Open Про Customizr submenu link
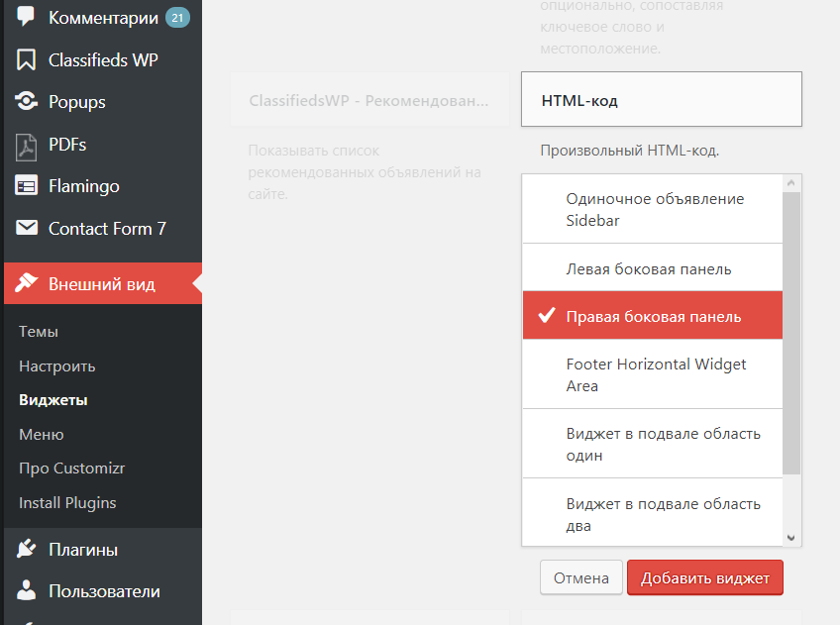This screenshot has height=625, width=840. (x=71, y=469)
